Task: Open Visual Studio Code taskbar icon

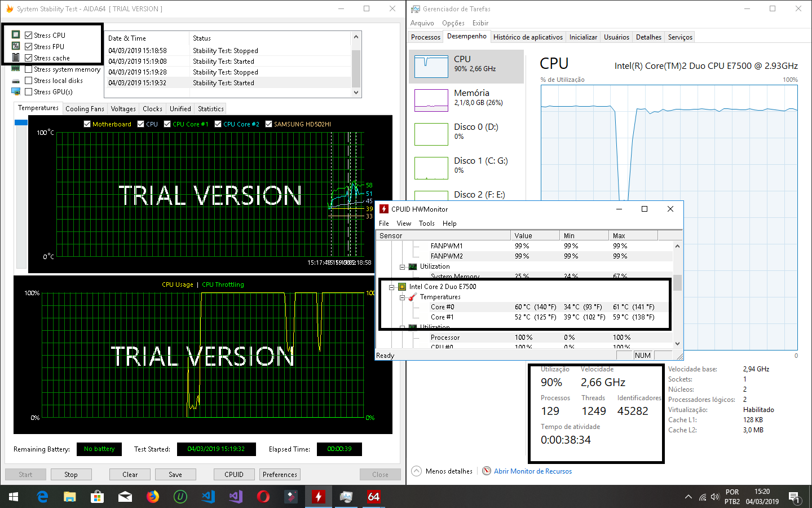Action: pyautogui.click(x=208, y=497)
